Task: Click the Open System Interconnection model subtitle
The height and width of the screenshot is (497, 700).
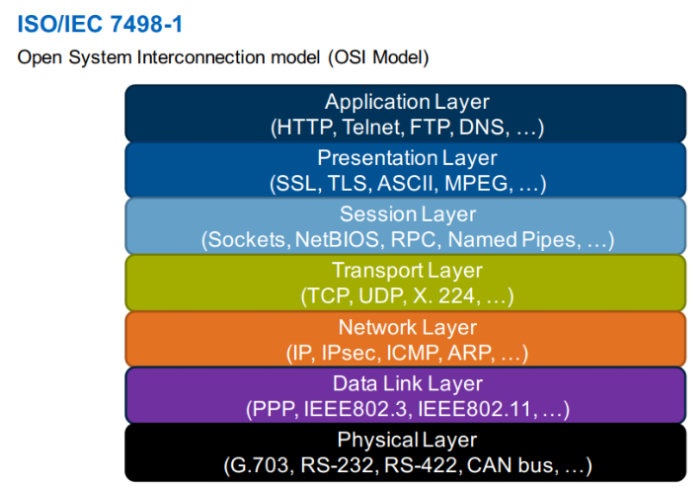Action: pos(223,58)
